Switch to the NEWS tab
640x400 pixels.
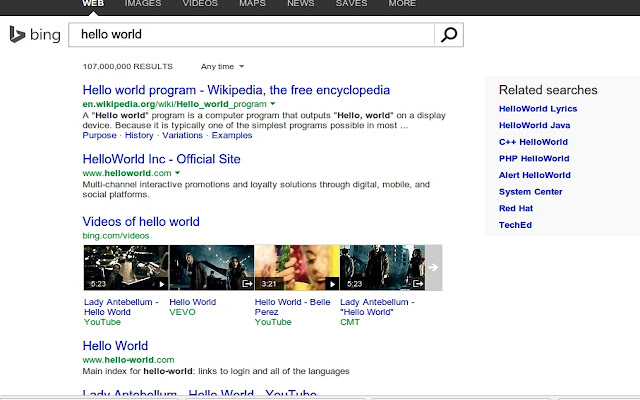pos(301,4)
